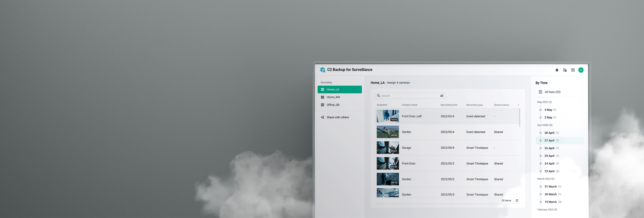Select the 31 March radio button
Image resolution: width=644 pixels, height=218 pixels.
(541, 186)
